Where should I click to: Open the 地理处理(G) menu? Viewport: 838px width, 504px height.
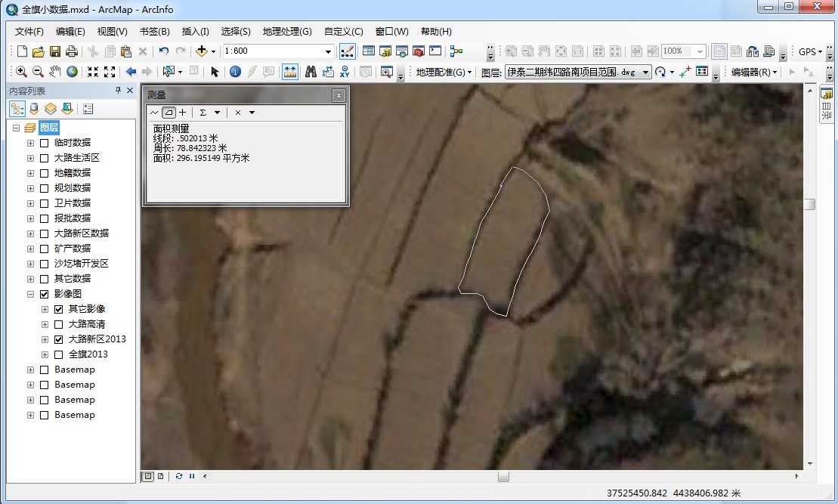[x=287, y=32]
